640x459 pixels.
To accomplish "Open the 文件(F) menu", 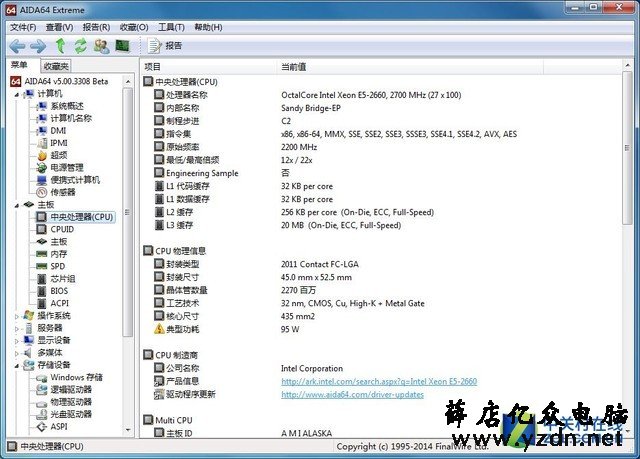I will [x=23, y=27].
